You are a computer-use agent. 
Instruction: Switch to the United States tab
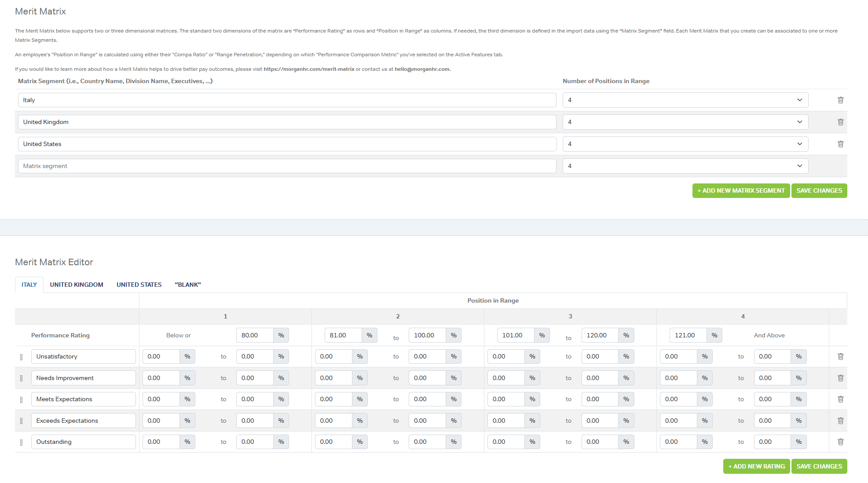pyautogui.click(x=139, y=285)
